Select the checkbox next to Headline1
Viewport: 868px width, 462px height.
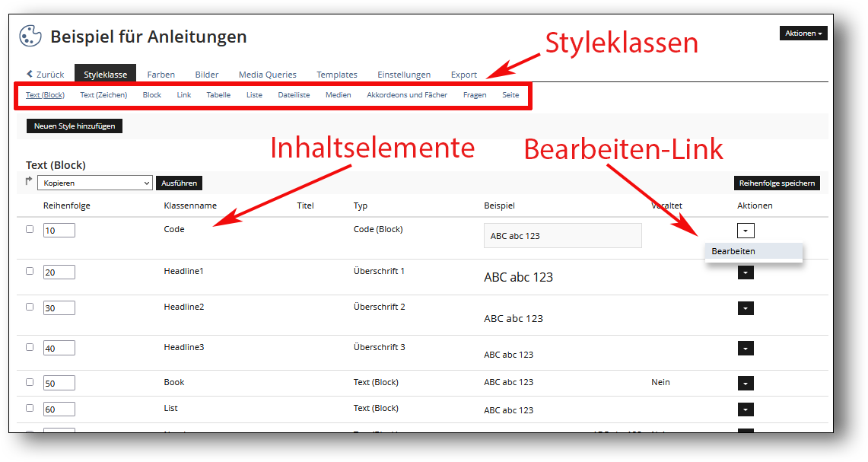[30, 271]
